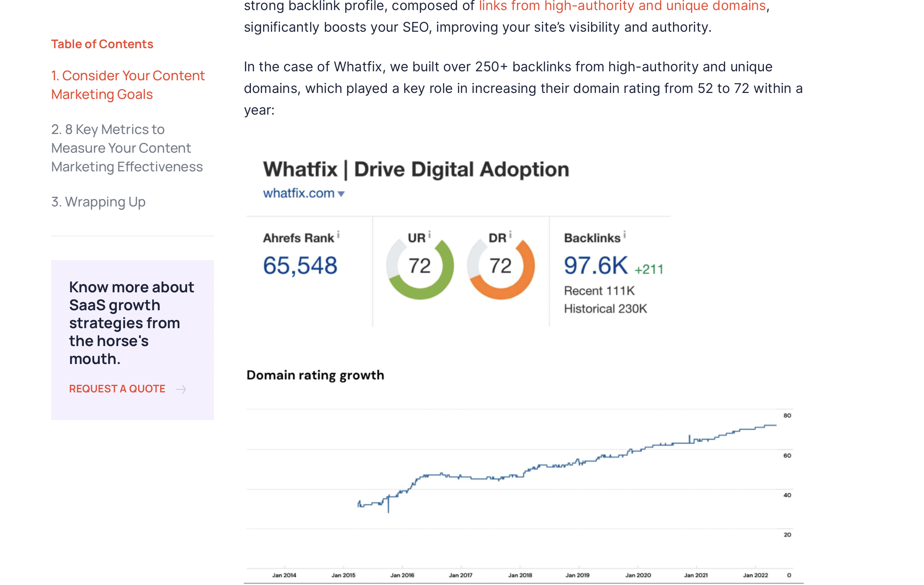The image size is (924, 585).
Task: Jump to '8 Key Metrics' contents entry
Action: pos(127,148)
